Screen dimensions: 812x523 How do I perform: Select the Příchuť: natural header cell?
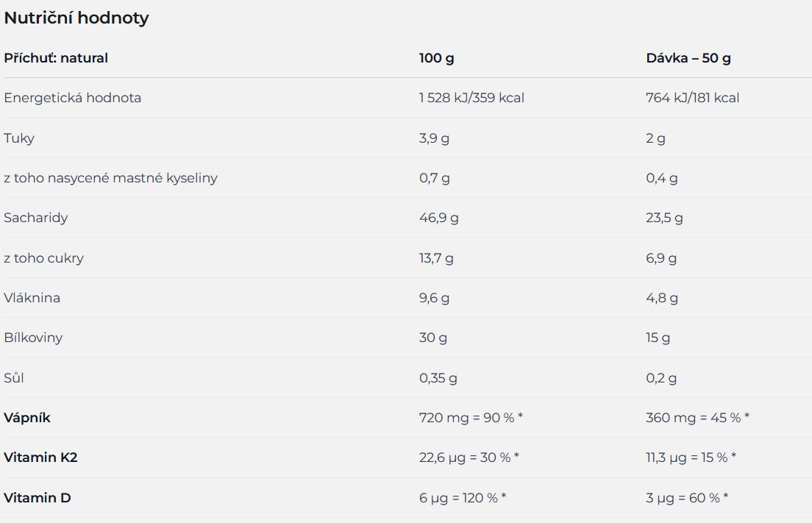[x=56, y=58]
